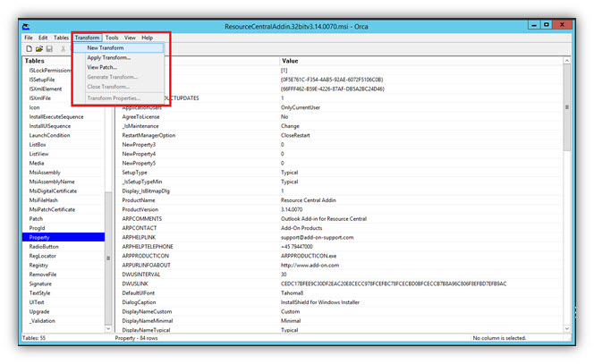The width and height of the screenshot is (594, 364).
Task: Choose New Transform from the menu
Action: 119,47
